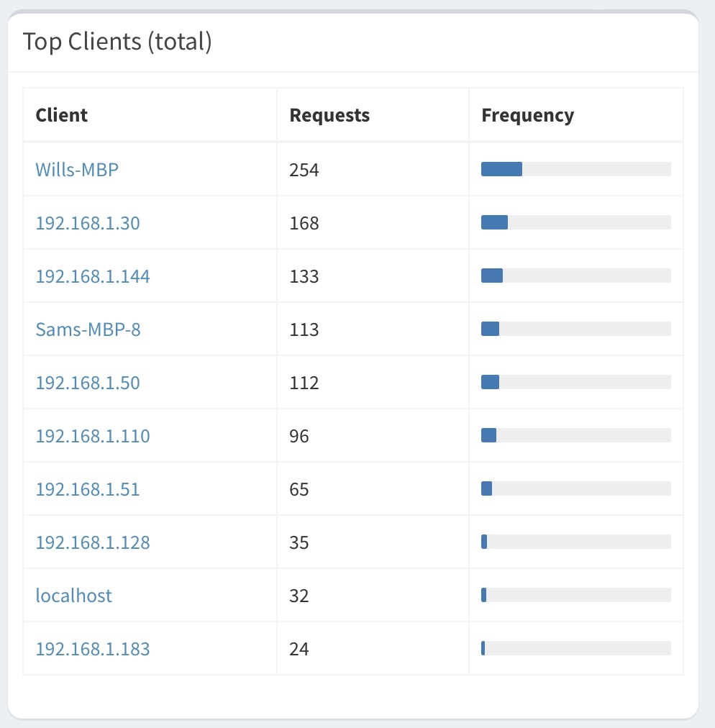The width and height of the screenshot is (715, 728).
Task: Click the Requests column header
Action: click(329, 114)
